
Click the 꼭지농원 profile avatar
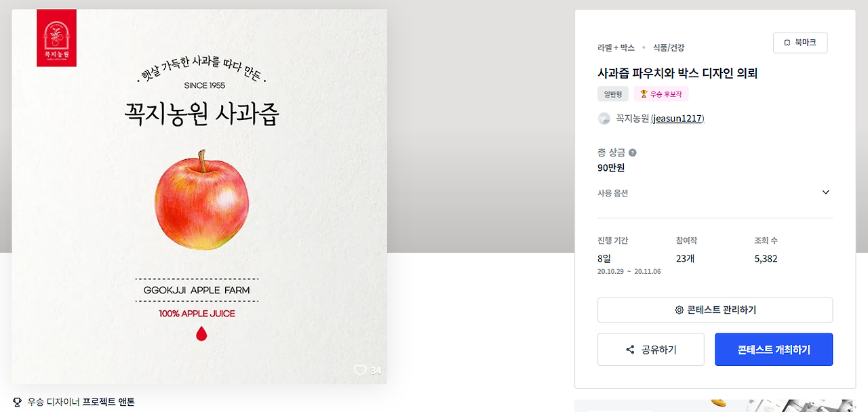coord(604,119)
